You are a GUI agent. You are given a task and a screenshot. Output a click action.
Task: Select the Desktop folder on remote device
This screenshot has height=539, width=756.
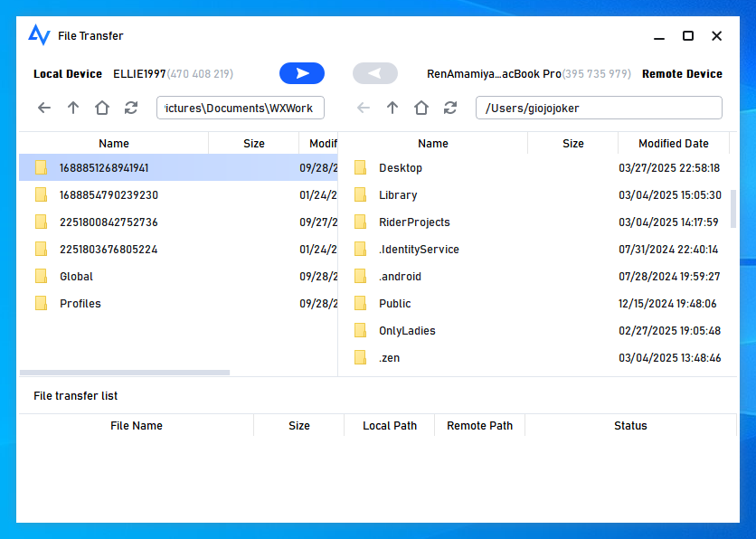[401, 168]
